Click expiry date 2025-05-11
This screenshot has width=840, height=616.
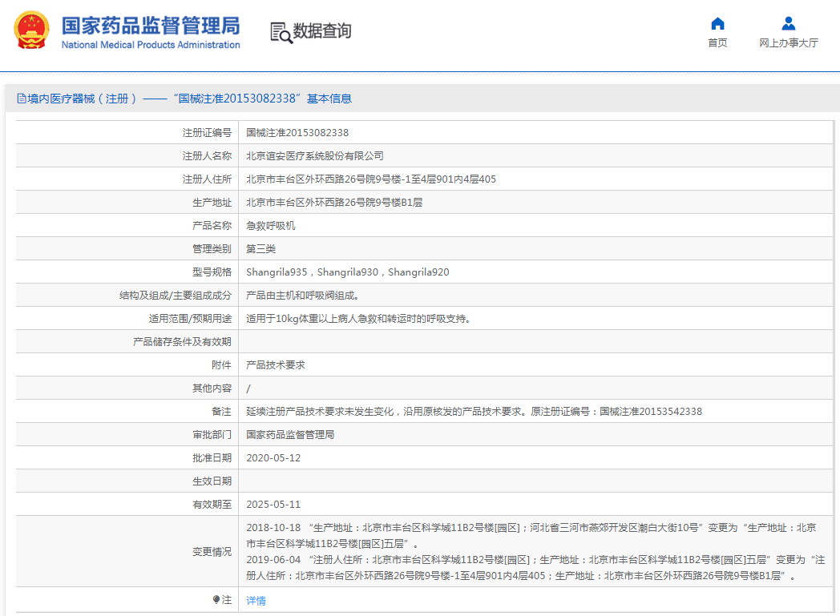[x=273, y=505]
